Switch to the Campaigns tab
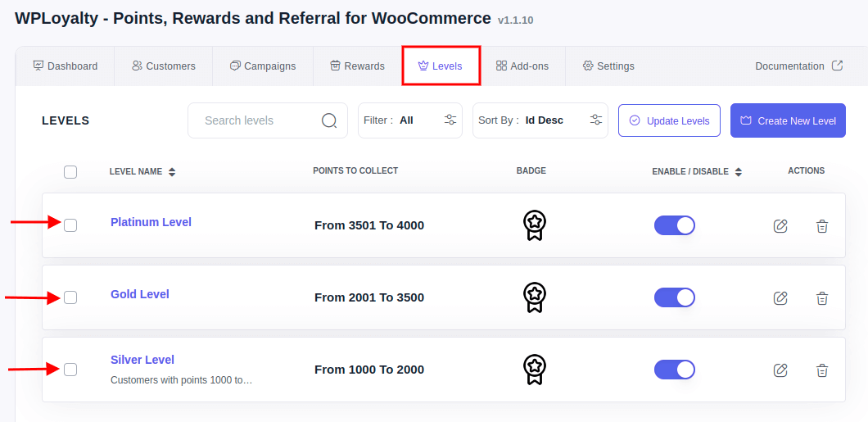 [263, 66]
